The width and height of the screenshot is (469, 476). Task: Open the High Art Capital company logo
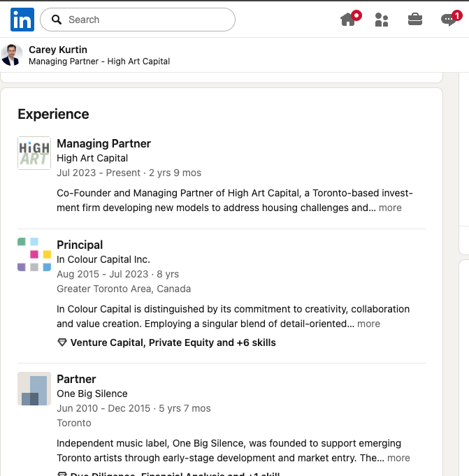click(x=34, y=153)
